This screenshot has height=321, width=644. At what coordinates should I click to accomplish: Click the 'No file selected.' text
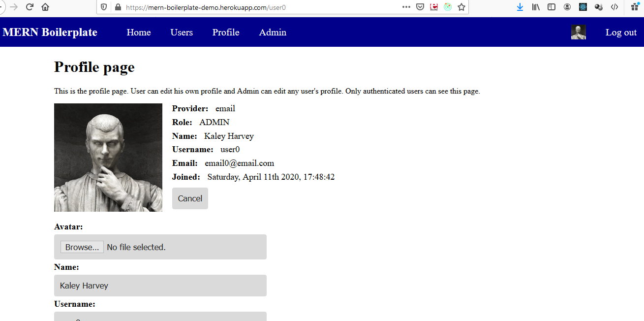(x=136, y=247)
